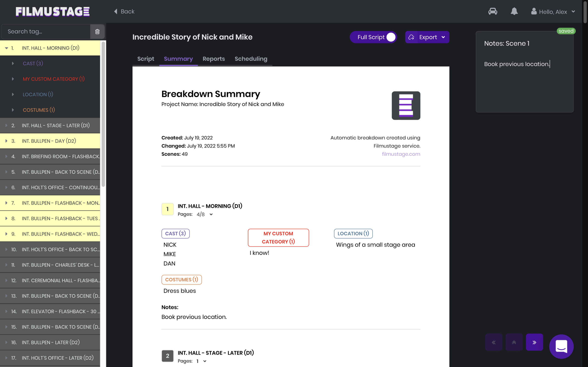Click the trash icon beside the tag search
This screenshot has width=588, height=367.
[x=97, y=32]
